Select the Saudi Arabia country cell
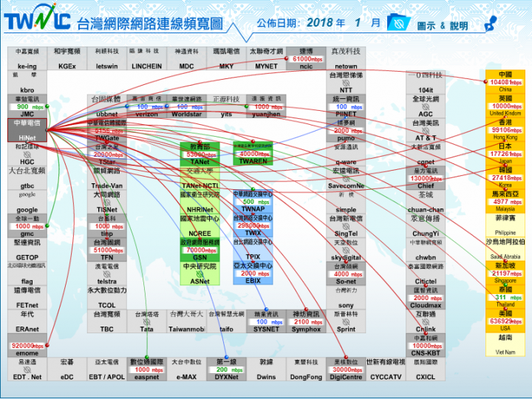 coord(505,249)
